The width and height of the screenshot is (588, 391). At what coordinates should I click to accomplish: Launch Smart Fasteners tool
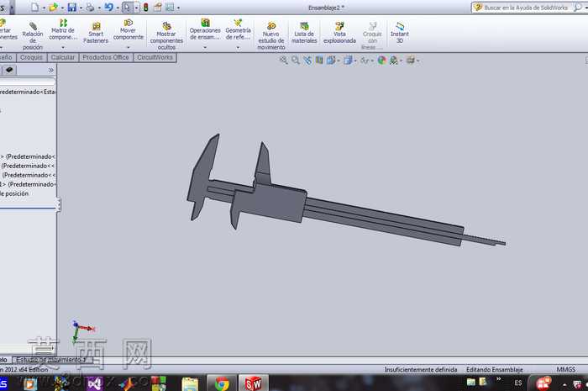coord(96,33)
